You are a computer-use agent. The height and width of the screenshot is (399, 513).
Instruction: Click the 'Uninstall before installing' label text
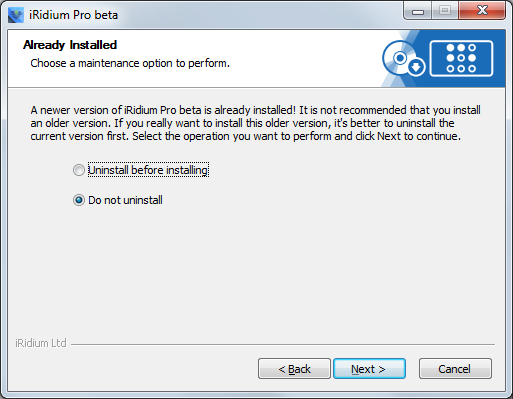[148, 170]
